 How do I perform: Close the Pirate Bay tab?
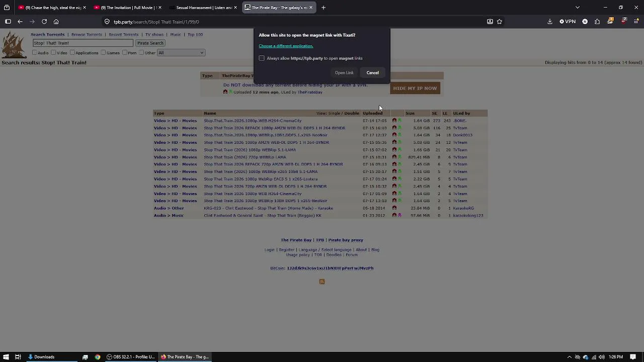pos(311,8)
